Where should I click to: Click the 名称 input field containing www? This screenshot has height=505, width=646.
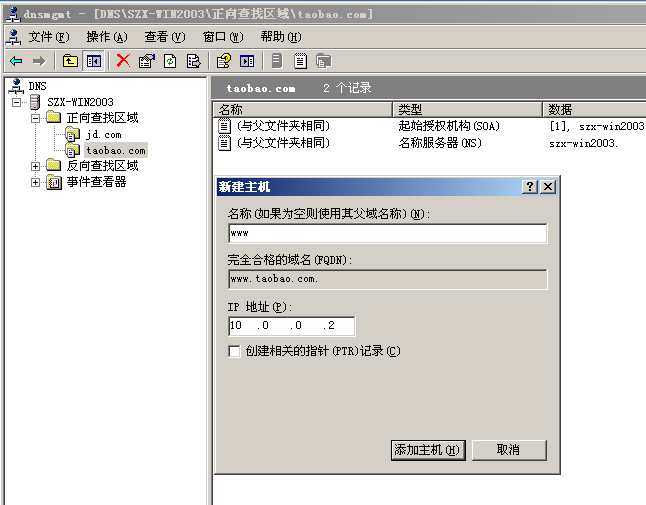[x=387, y=234]
